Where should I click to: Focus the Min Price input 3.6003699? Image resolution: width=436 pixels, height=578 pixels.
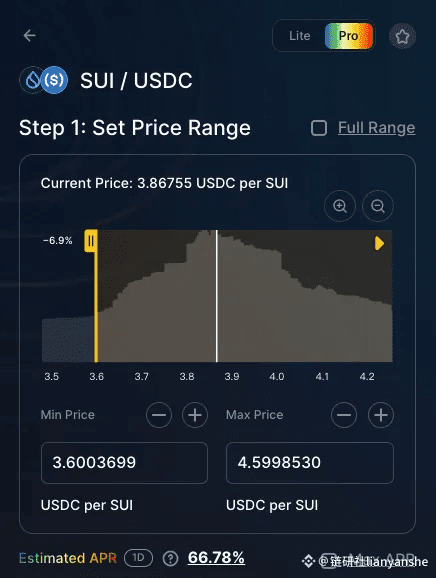(124, 463)
